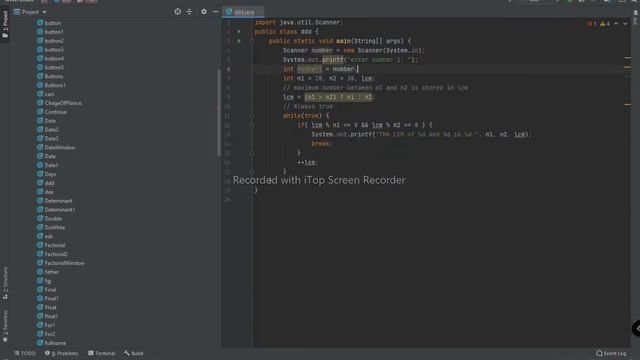The height and width of the screenshot is (360, 640).
Task: Open the Event Log
Action: coord(611,353)
